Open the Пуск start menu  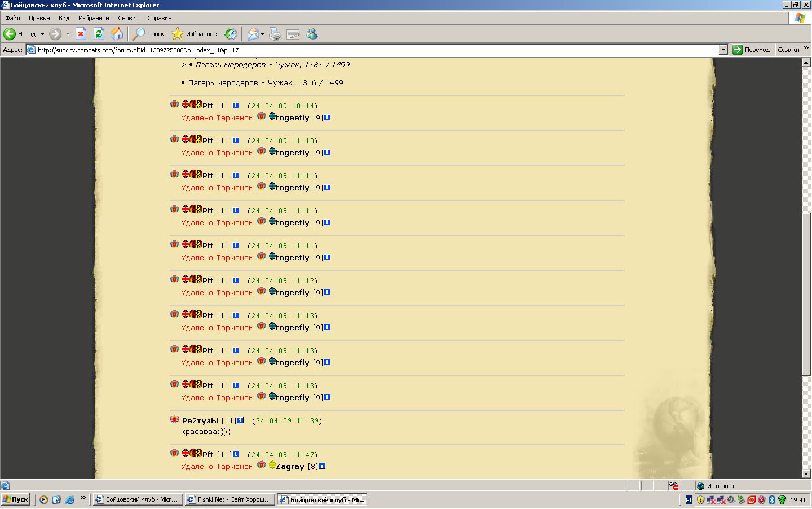click(16, 499)
